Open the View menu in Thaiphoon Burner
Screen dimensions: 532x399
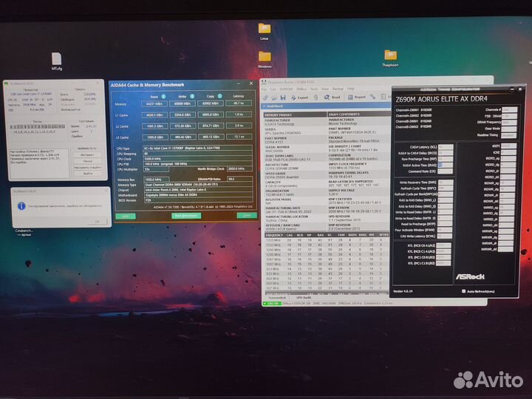coord(325,89)
